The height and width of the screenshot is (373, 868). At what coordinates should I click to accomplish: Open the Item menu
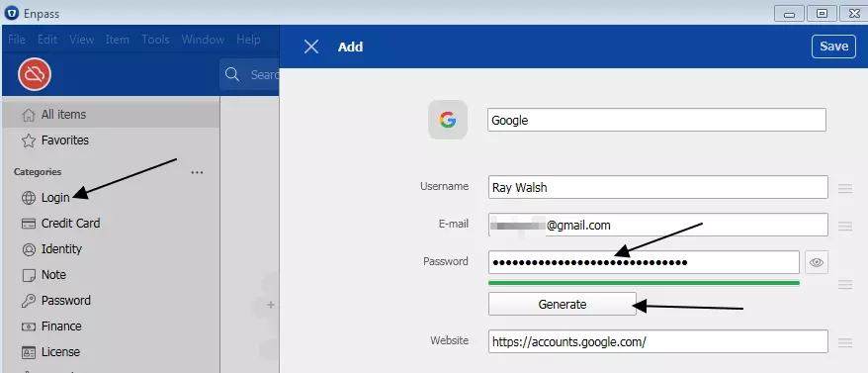tap(118, 40)
